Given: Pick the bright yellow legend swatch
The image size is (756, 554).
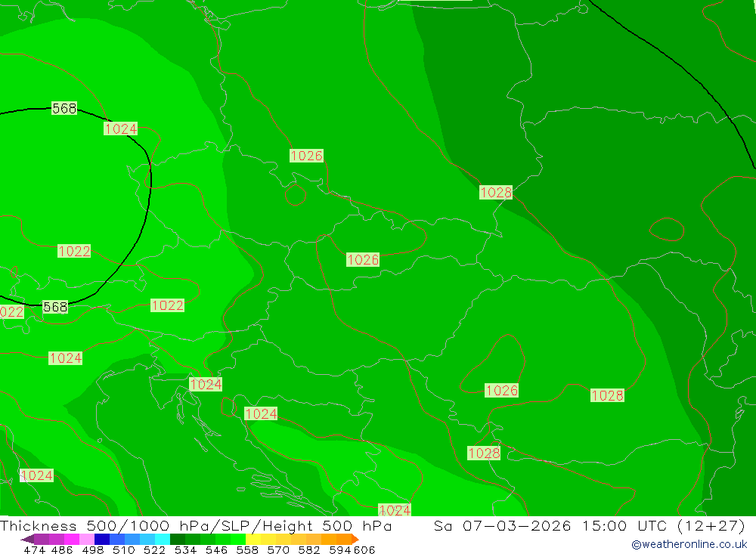Looking at the screenshot, I should pos(253,539).
